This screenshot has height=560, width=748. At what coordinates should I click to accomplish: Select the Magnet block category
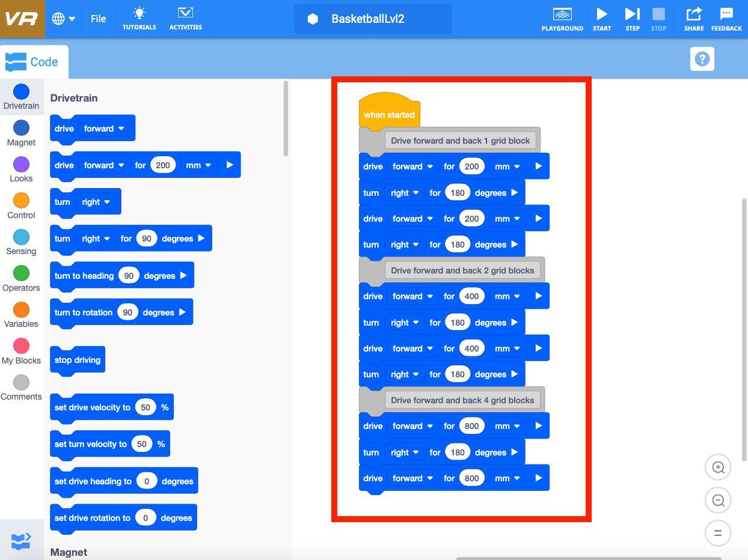point(21,132)
